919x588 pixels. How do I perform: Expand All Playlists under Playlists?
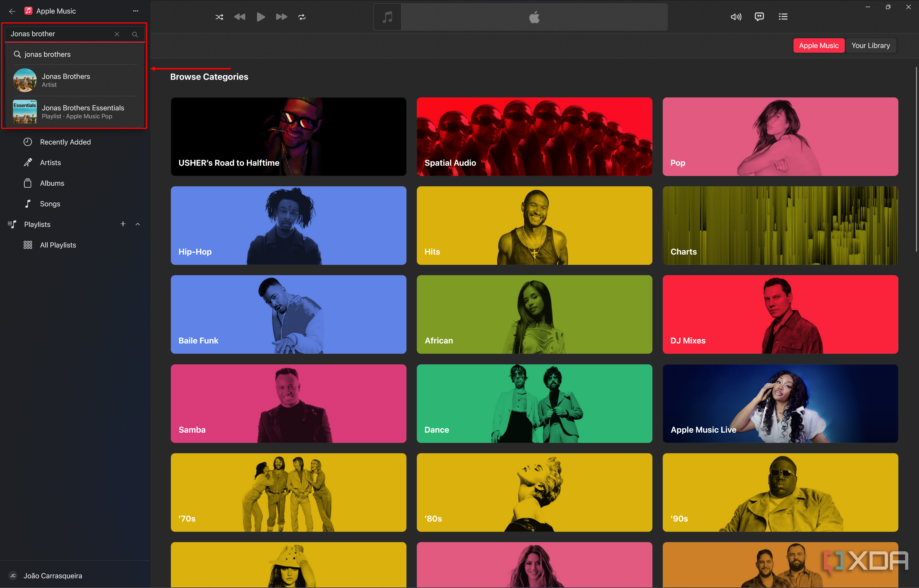58,245
